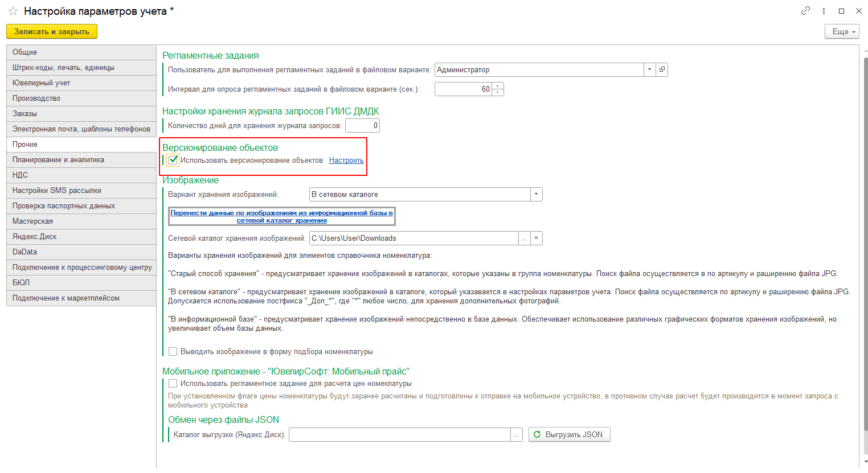Maximize the settings window
868x473 pixels.
(x=841, y=11)
